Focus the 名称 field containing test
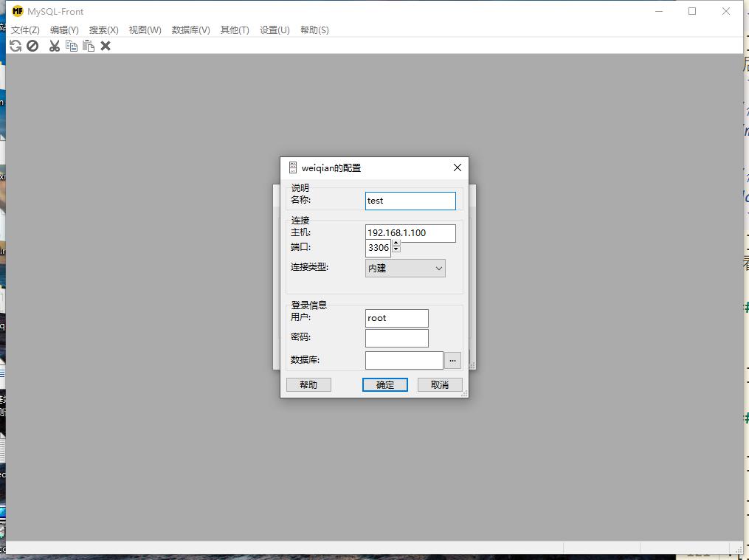The image size is (749, 560). click(410, 201)
